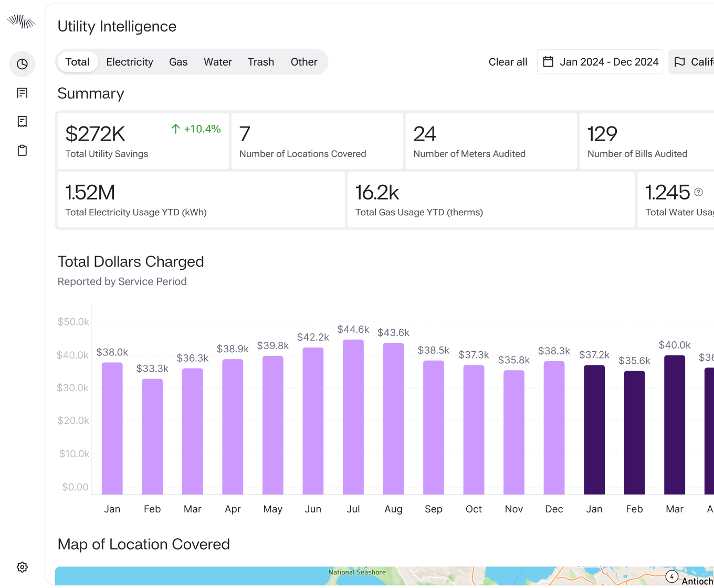Switch to the Gas tab

[x=178, y=62]
